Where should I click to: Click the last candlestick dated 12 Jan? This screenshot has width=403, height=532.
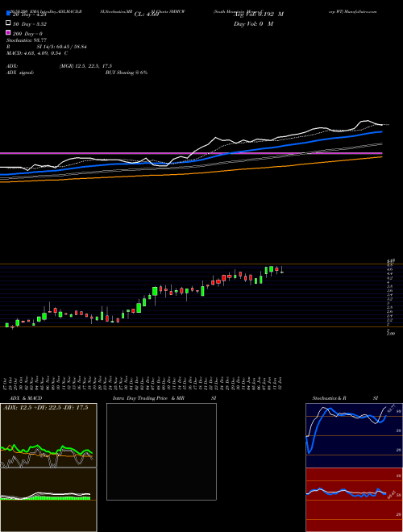click(x=282, y=272)
